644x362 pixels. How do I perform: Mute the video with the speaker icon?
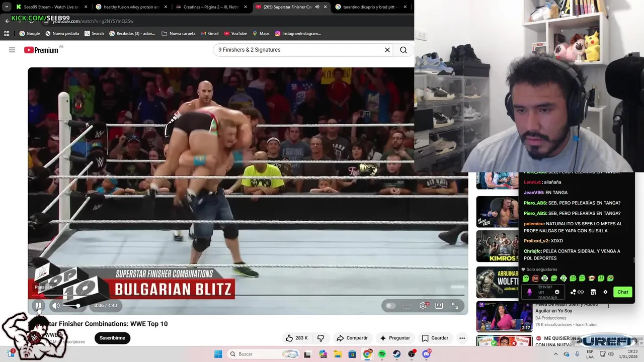click(56, 305)
